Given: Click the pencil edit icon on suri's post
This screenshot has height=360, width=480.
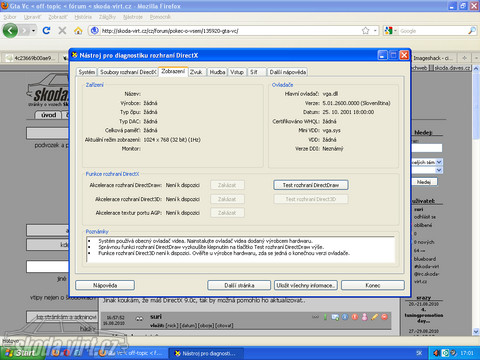Looking at the screenshot, I should click(x=374, y=317).
